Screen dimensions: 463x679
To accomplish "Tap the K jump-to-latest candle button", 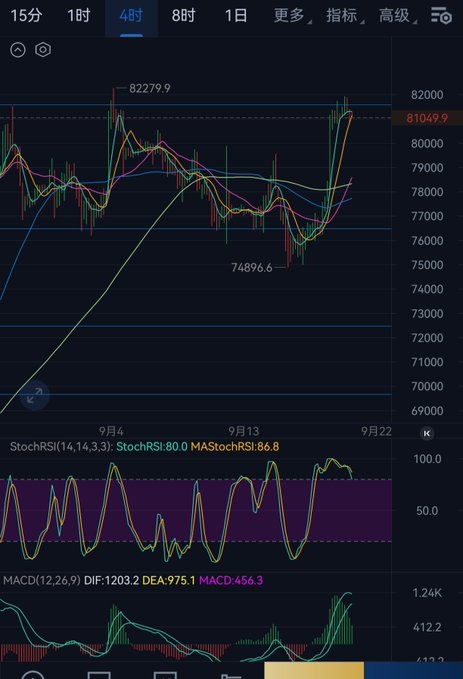I will click(x=427, y=433).
